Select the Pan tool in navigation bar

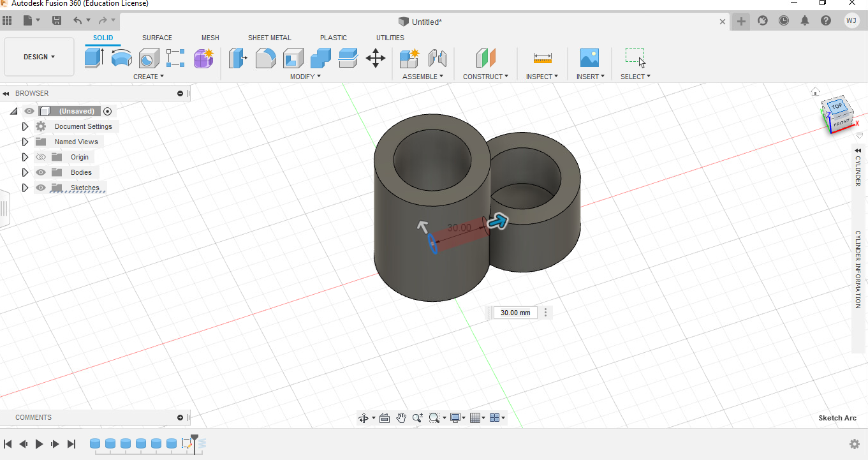point(401,418)
